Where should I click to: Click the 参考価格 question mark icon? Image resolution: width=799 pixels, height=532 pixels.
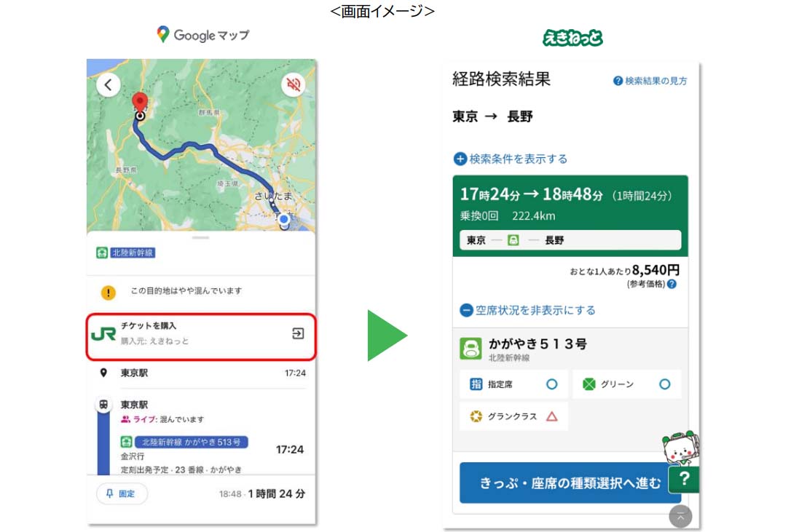click(x=672, y=284)
